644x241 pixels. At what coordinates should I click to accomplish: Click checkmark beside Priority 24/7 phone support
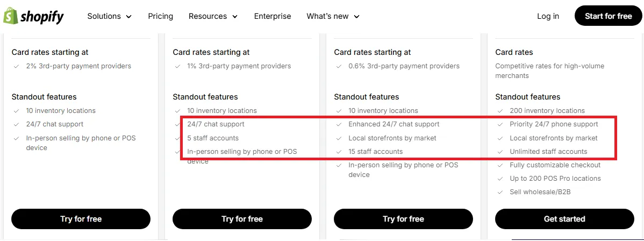pos(500,124)
